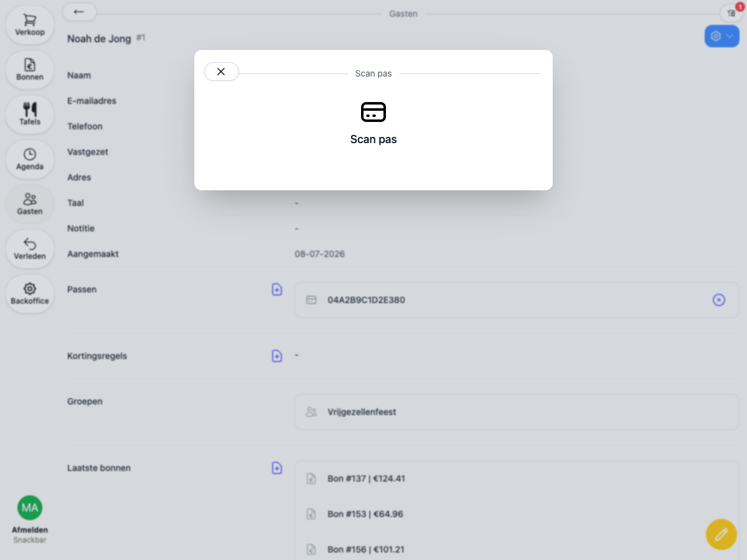The width and height of the screenshot is (747, 560).
Task: Open the Verkoop shopping cart section
Action: 30,25
